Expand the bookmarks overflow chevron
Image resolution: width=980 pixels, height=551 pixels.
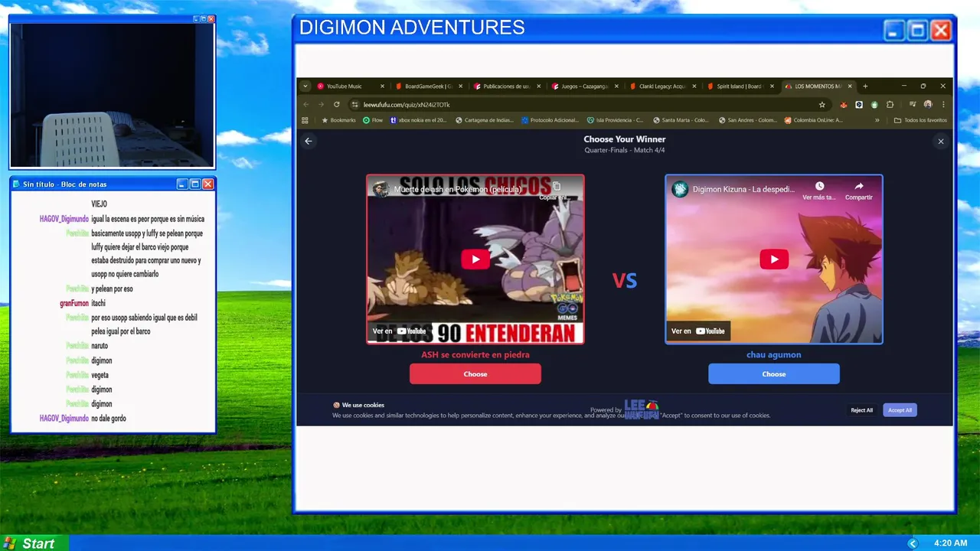[877, 120]
